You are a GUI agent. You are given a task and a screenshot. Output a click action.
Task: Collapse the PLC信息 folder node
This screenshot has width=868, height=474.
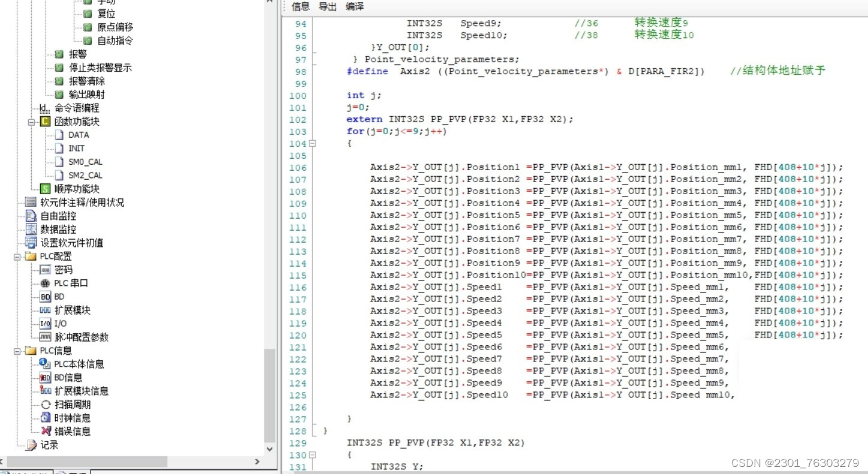17,351
